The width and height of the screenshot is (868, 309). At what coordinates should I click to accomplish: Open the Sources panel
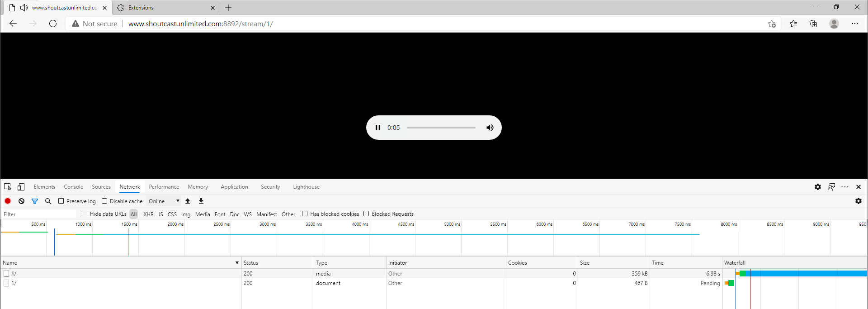(101, 187)
